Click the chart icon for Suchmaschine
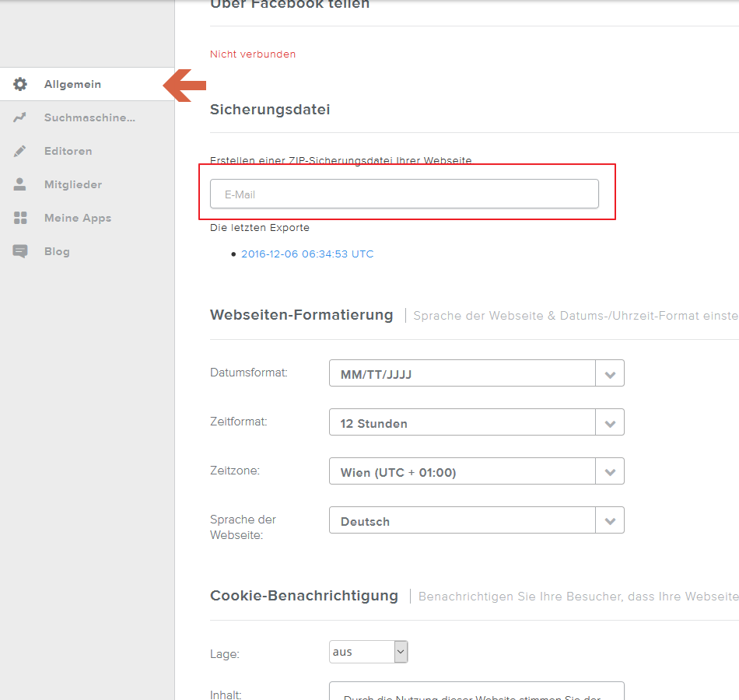The width and height of the screenshot is (739, 700). click(20, 118)
